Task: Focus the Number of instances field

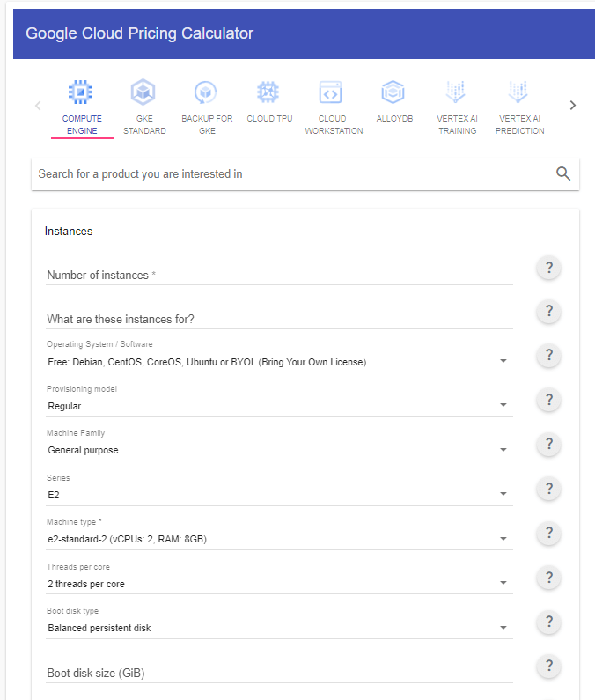Action: pos(279,275)
